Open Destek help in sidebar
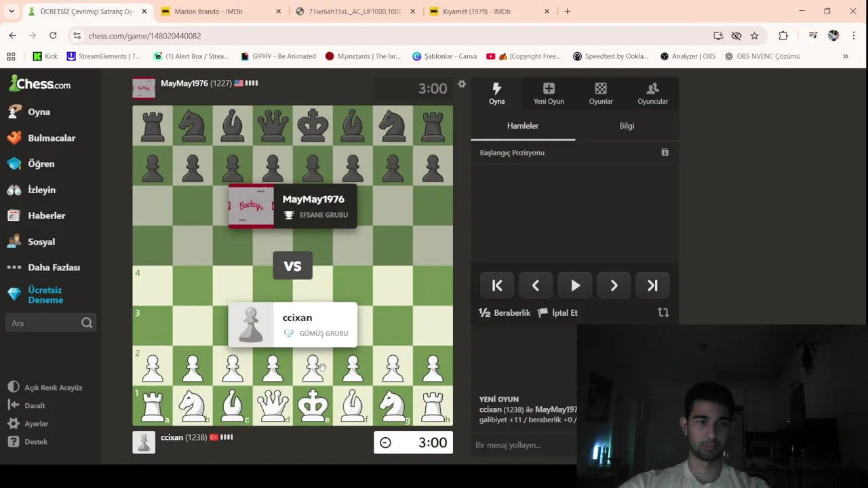This screenshot has width=868, height=488. 36,441
